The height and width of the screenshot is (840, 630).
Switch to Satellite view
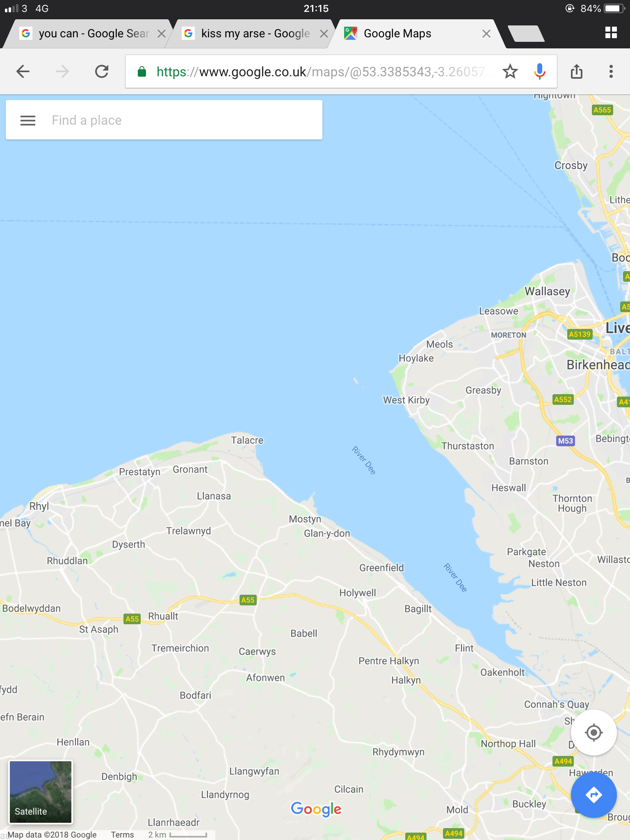pos(41,792)
